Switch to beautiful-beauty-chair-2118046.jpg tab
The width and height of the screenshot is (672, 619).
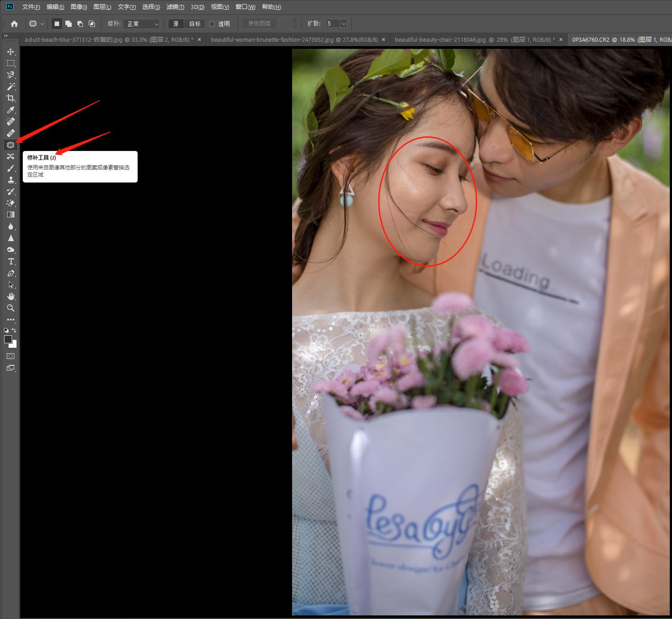tap(474, 39)
